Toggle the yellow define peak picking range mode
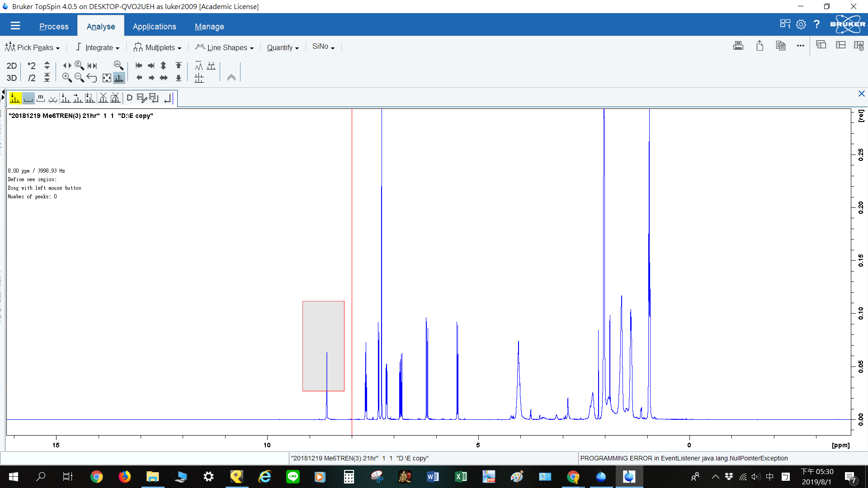This screenshot has height=488, width=868. [x=15, y=98]
